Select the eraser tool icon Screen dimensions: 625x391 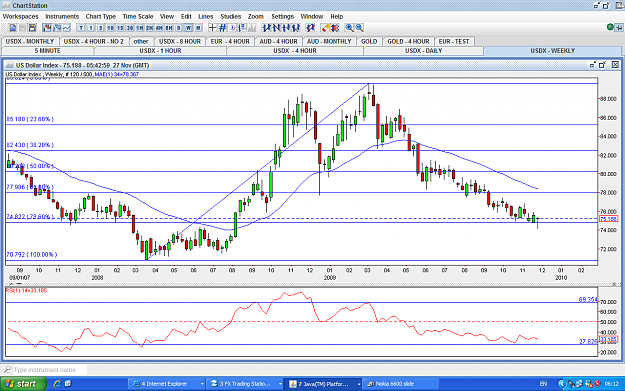(326, 28)
